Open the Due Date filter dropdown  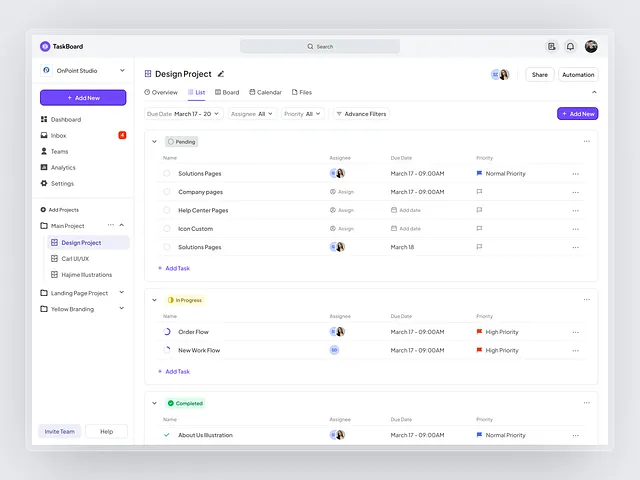pyautogui.click(x=183, y=114)
